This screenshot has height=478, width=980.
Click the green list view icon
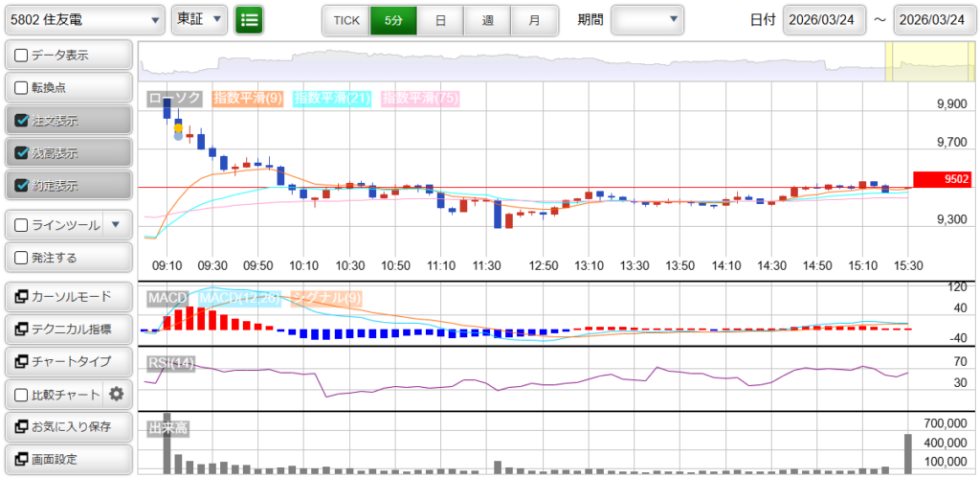250,19
